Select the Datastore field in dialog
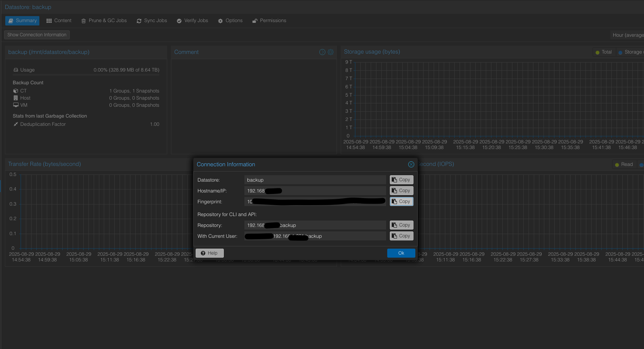The image size is (644, 349). pyautogui.click(x=315, y=180)
